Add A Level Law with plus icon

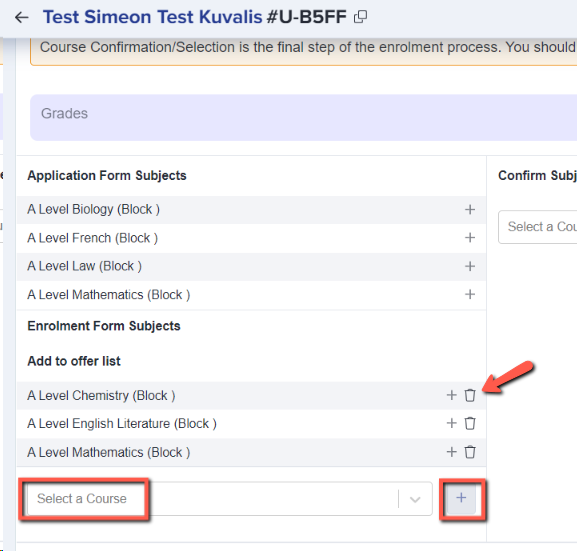(470, 266)
